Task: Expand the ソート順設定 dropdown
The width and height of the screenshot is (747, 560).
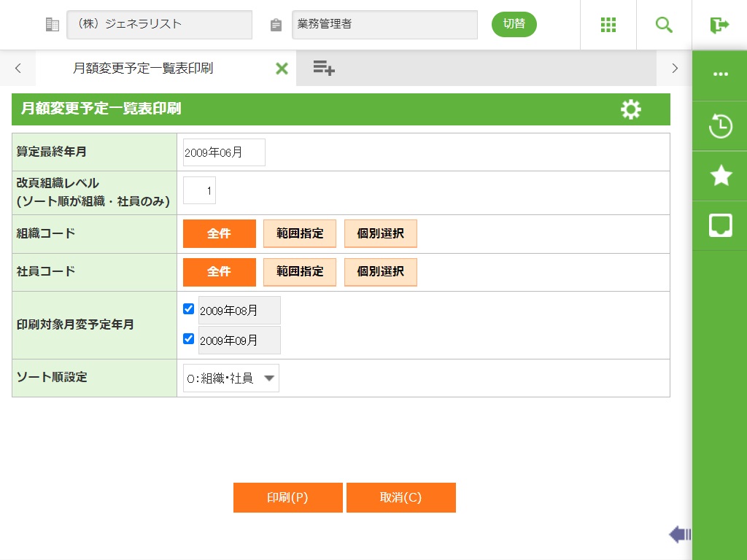Action: pyautogui.click(x=231, y=378)
